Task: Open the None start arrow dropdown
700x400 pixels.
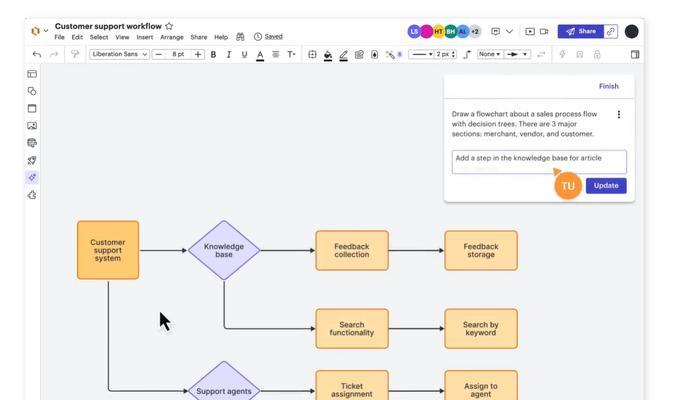Action: pos(489,54)
